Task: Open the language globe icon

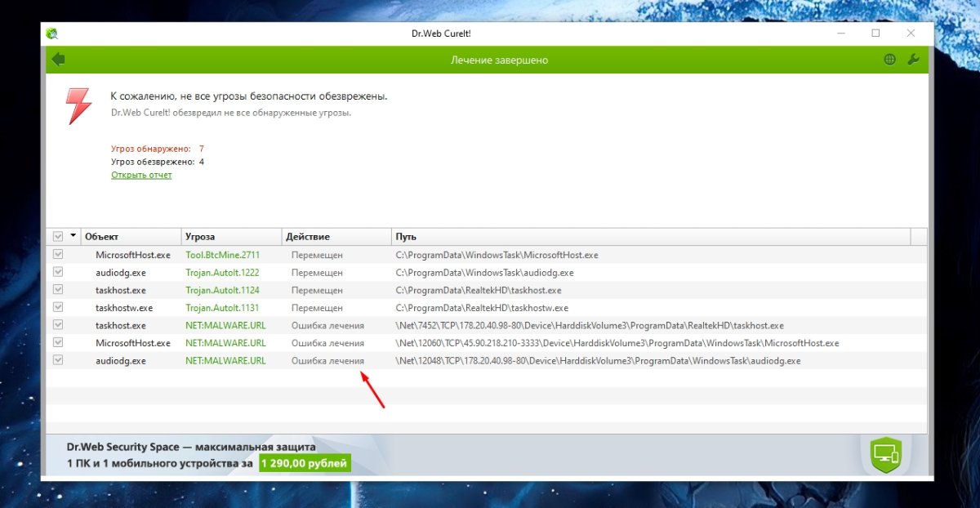Action: pos(890,60)
